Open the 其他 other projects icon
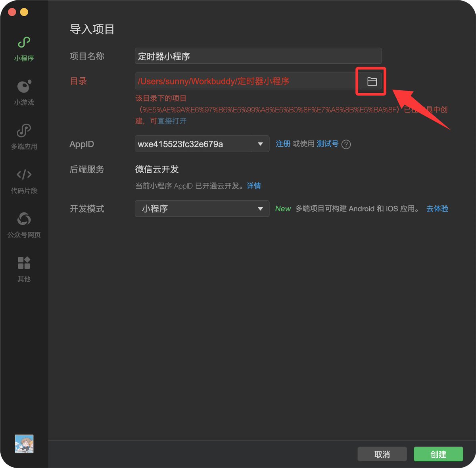Viewport: 476px width, 468px height. 24,269
